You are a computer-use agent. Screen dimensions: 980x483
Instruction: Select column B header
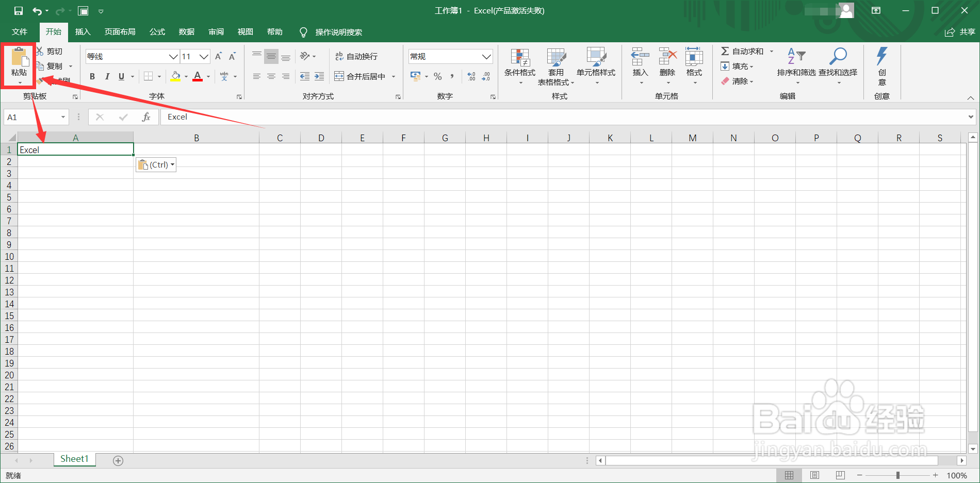coord(197,138)
